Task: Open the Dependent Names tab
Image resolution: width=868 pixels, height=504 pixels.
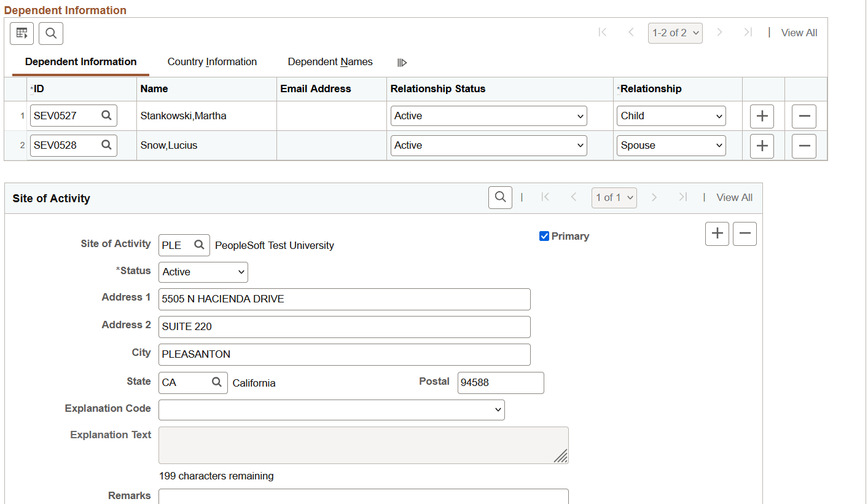Action: [330, 62]
